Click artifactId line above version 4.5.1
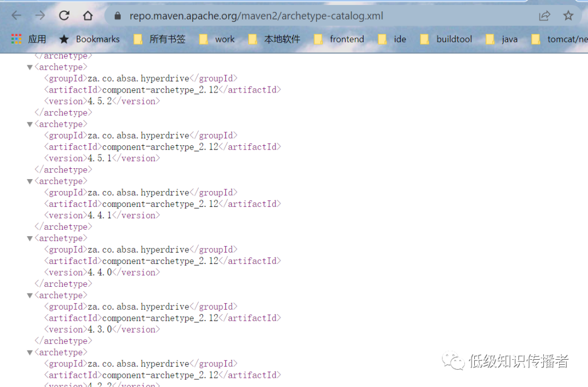 pos(162,146)
